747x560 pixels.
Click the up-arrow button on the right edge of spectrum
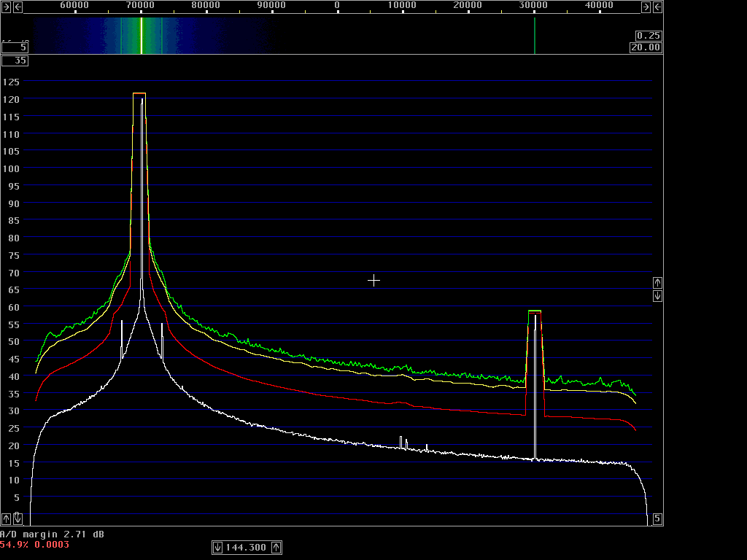[x=657, y=283]
